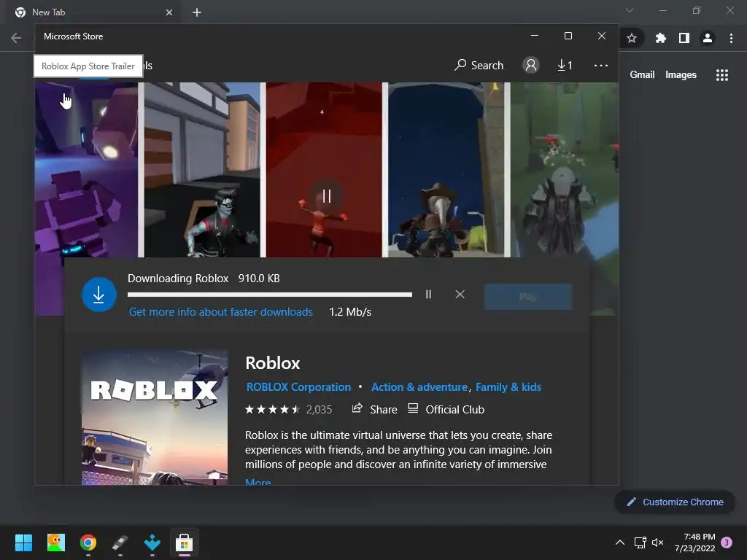
Task: Click the 1.2 Mb/s download speed text
Action: (x=350, y=312)
